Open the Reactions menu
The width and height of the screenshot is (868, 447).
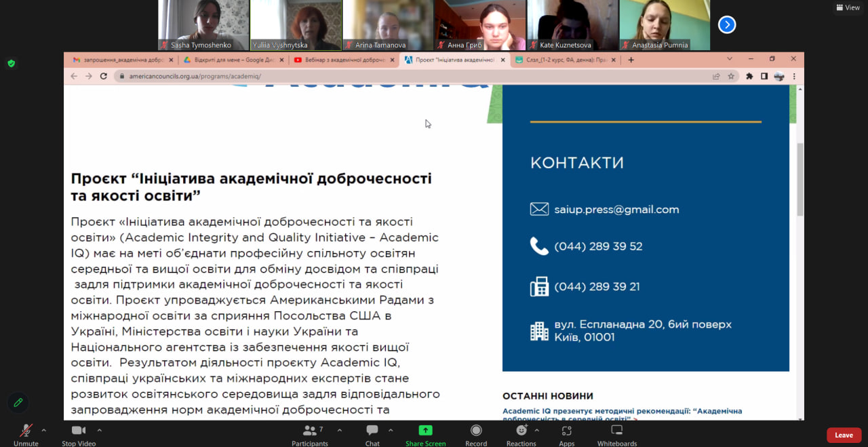point(521,431)
